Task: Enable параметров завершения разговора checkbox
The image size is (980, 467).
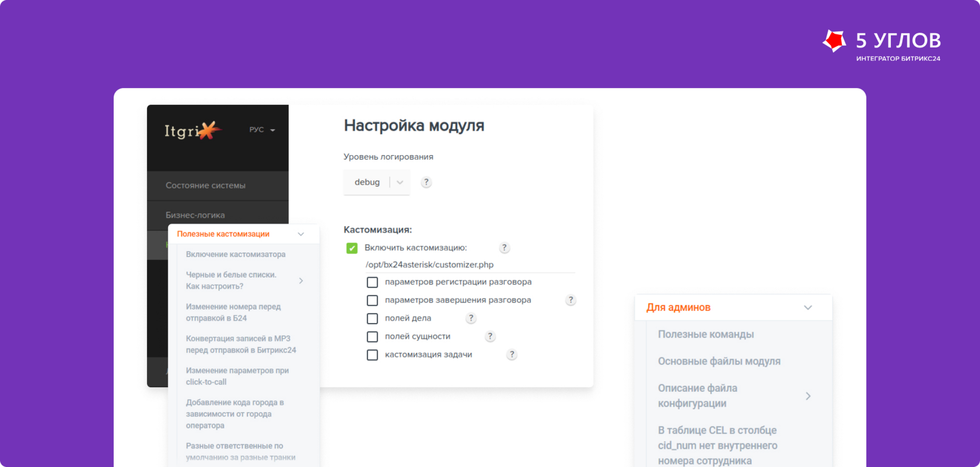Action: click(372, 300)
